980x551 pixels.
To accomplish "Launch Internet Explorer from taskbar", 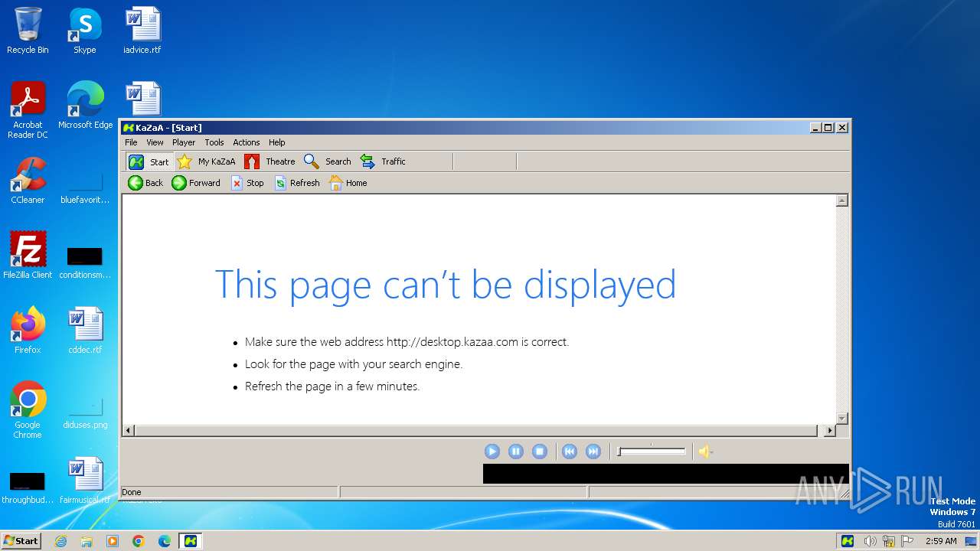I will tap(60, 541).
